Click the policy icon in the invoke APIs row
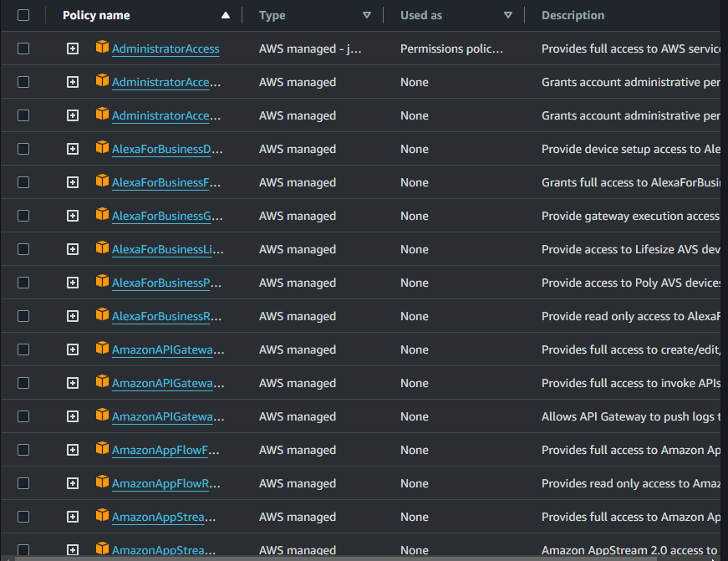 [102, 381]
